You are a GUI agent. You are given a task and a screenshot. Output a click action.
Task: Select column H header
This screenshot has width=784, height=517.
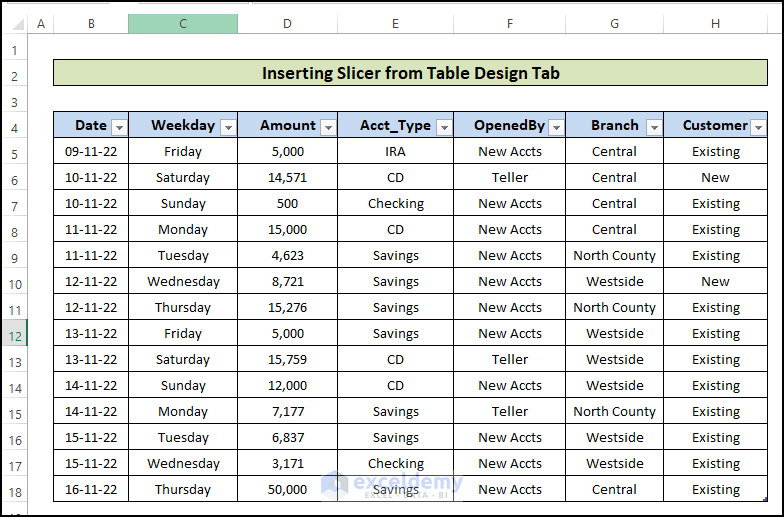[715, 24]
